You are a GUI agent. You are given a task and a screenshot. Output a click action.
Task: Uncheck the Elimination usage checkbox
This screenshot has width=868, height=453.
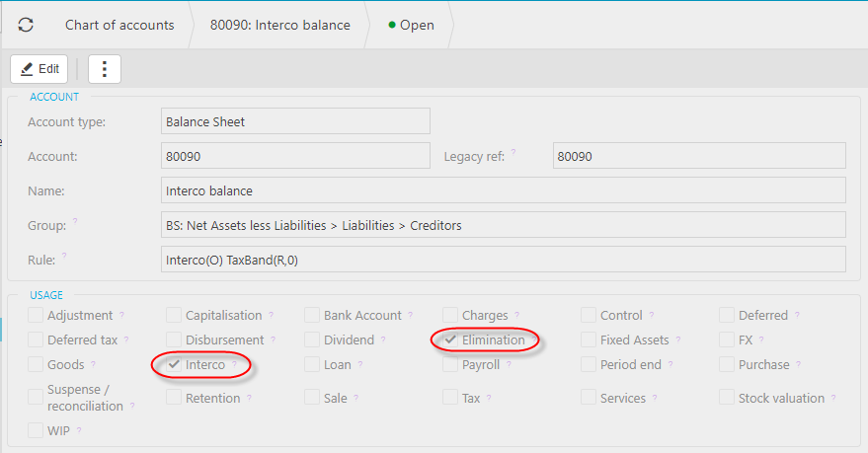click(450, 340)
